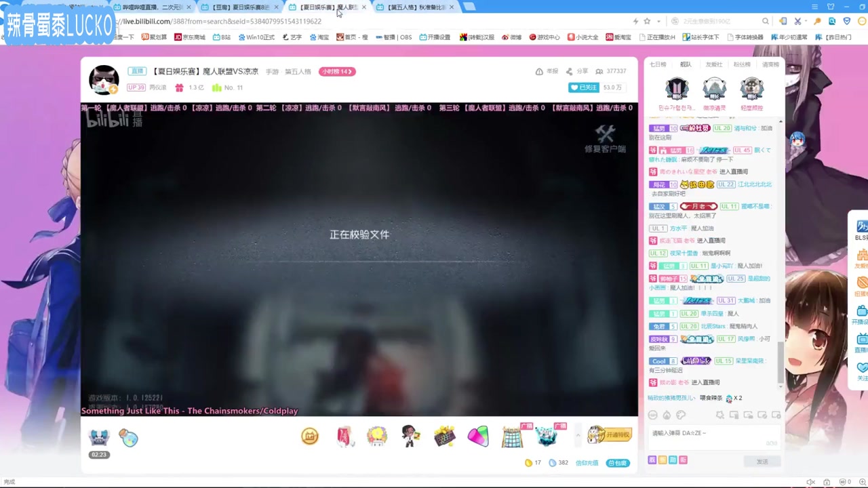Open the 微博 bookmark
The height and width of the screenshot is (488, 868).
pos(512,37)
